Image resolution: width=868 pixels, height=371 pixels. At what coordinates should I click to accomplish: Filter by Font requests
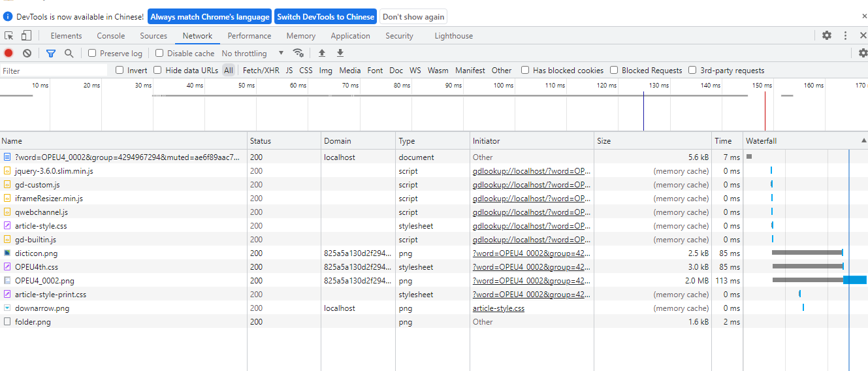coord(375,70)
